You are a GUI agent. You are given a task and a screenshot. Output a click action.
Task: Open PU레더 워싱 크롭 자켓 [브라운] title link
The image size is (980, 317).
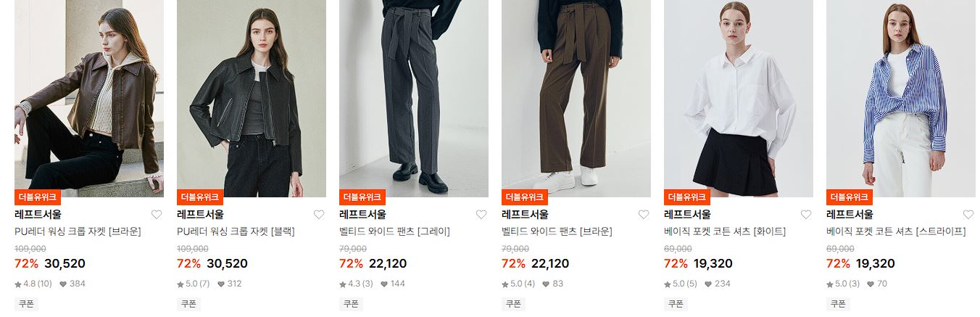78,232
